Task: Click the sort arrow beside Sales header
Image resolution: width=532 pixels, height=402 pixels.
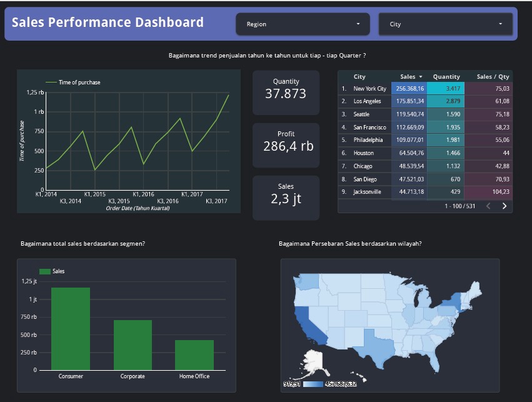Action: tap(421, 77)
